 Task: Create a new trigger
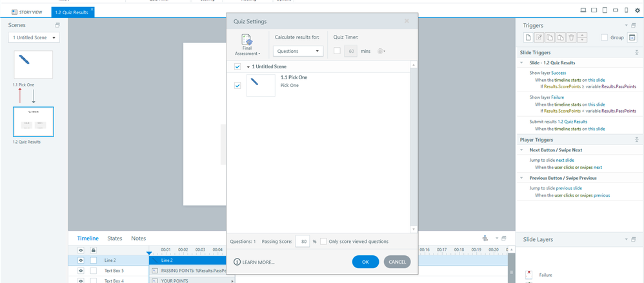[x=528, y=37]
